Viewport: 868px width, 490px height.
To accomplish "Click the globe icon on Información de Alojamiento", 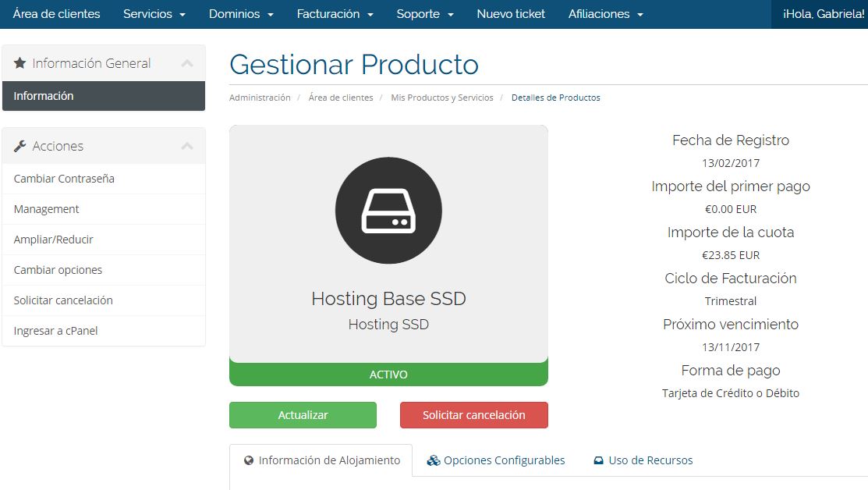I will [x=249, y=460].
